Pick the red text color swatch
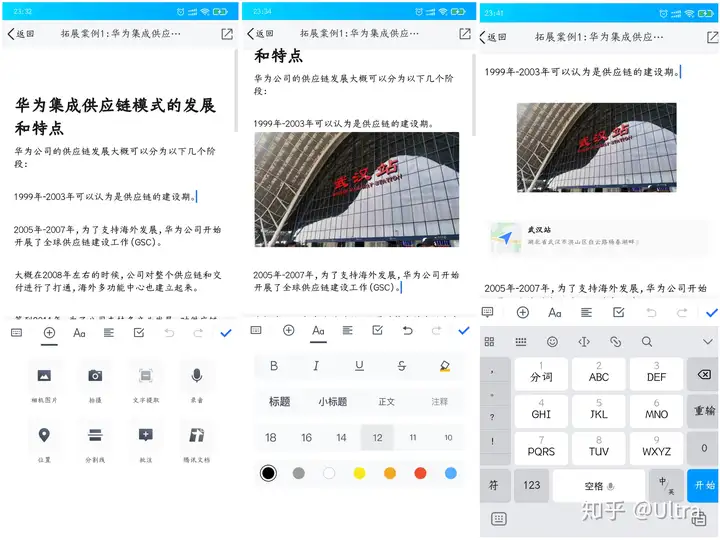The width and height of the screenshot is (720, 540). (x=420, y=473)
